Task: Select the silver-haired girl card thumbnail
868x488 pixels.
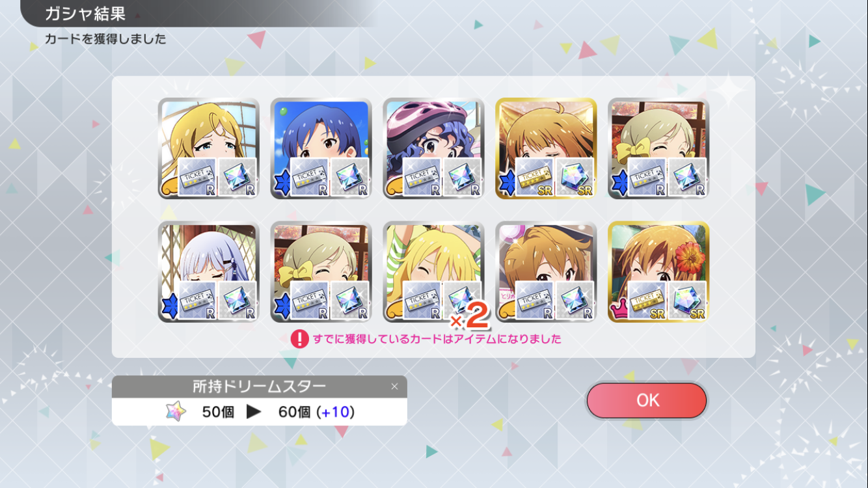Action: pos(209,272)
